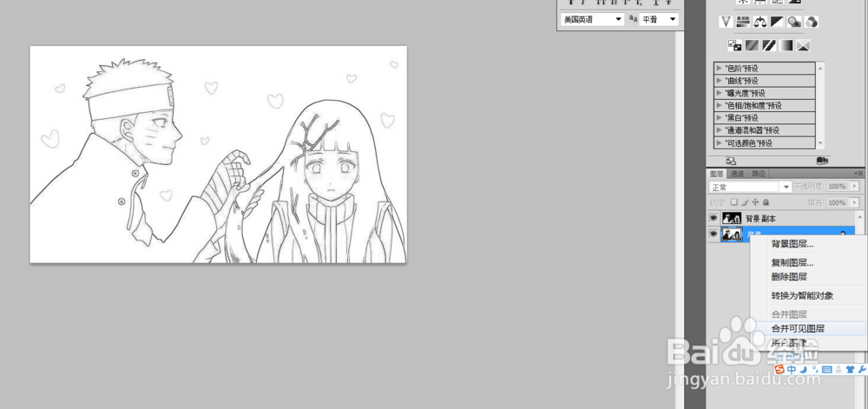Select the 背景 副本 layer thumbnail
The image size is (868, 409).
point(732,219)
